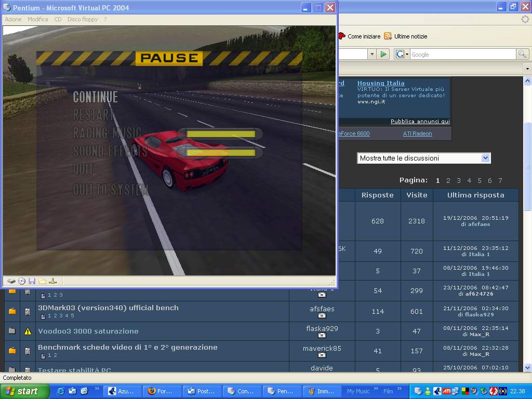Image resolution: width=532 pixels, height=399 pixels.
Task: Select CONTINUE in the game pause menu
Action: [96, 97]
